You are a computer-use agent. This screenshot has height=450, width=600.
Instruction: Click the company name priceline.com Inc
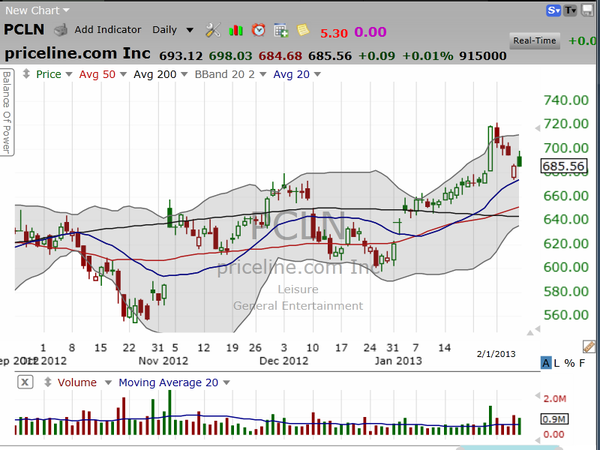pyautogui.click(x=77, y=53)
